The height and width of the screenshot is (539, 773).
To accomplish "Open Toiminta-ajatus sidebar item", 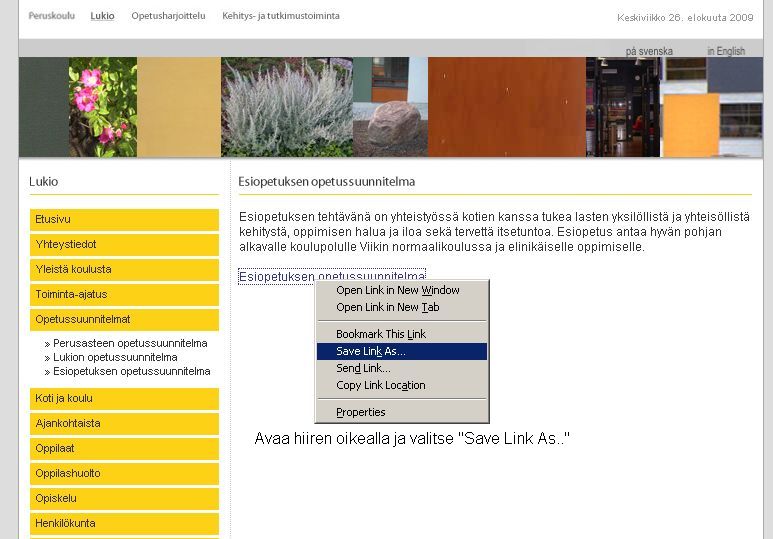I will tap(124, 294).
